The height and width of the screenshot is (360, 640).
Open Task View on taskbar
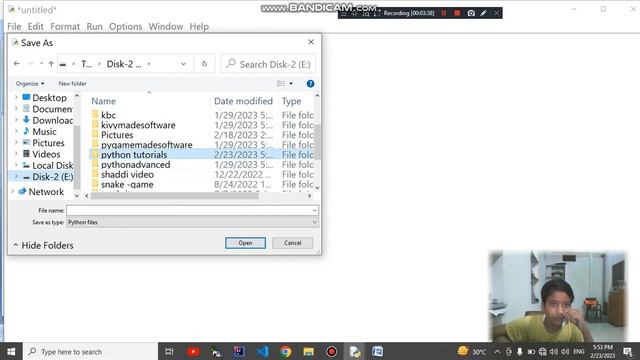pyautogui.click(x=169, y=351)
